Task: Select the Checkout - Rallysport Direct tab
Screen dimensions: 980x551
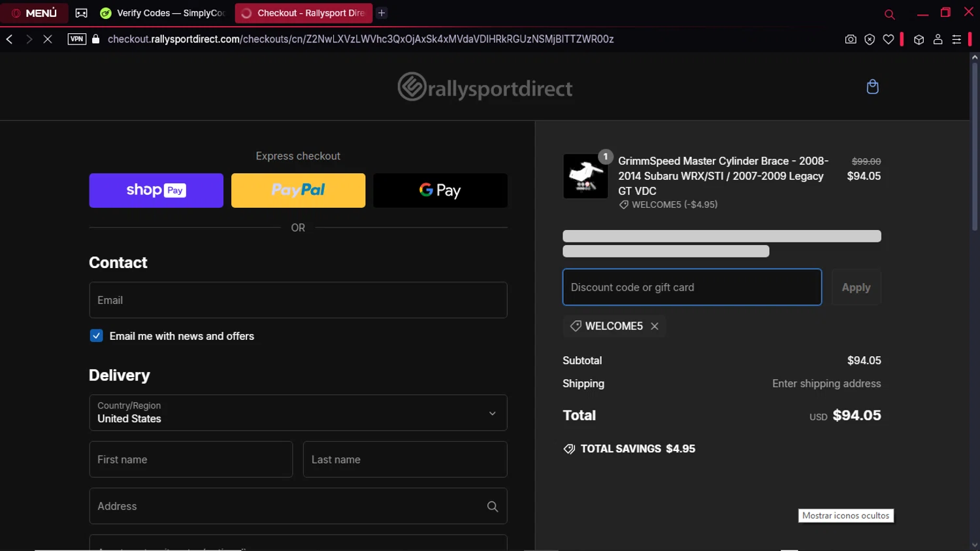Action: [x=303, y=13]
